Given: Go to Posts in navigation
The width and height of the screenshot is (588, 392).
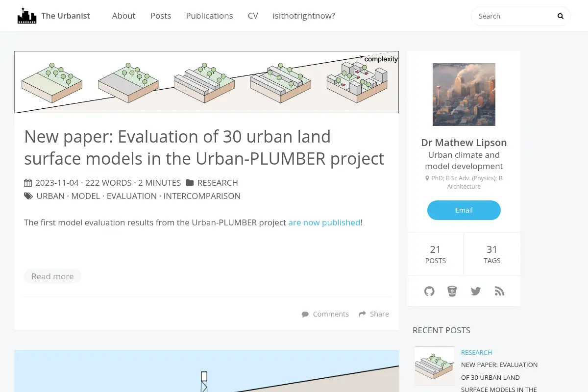Looking at the screenshot, I should (161, 16).
